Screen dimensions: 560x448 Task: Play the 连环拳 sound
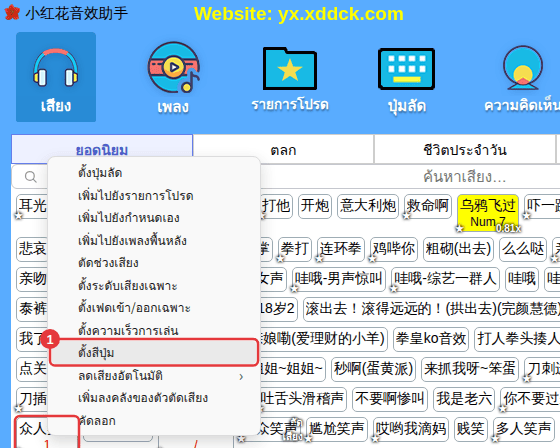pos(341,249)
